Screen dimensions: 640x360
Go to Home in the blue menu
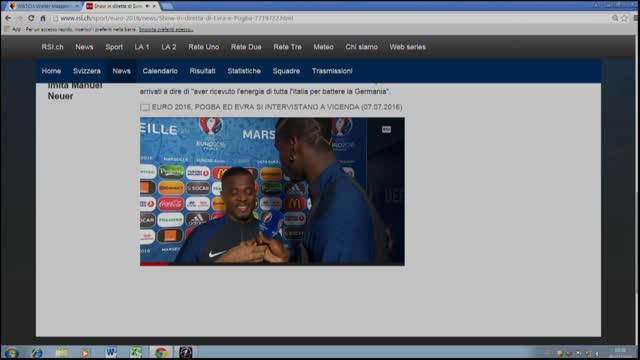pos(51,71)
